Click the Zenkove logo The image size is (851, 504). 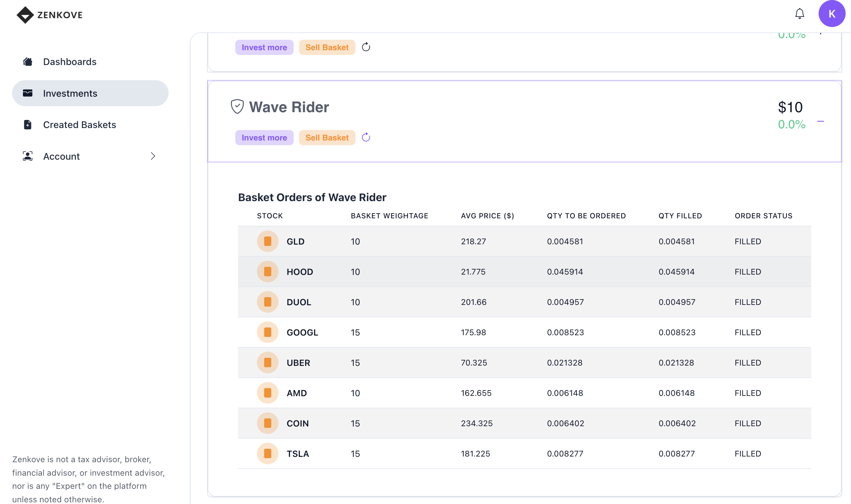coord(50,15)
